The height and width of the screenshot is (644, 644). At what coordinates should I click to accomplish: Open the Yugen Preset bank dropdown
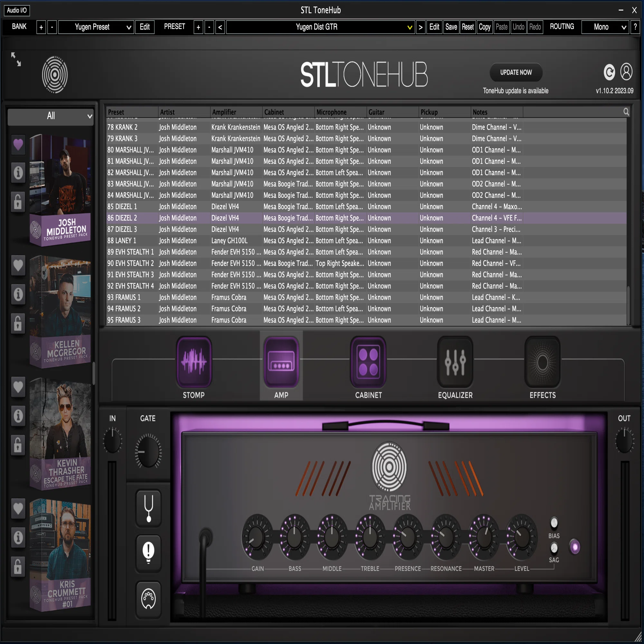click(96, 27)
